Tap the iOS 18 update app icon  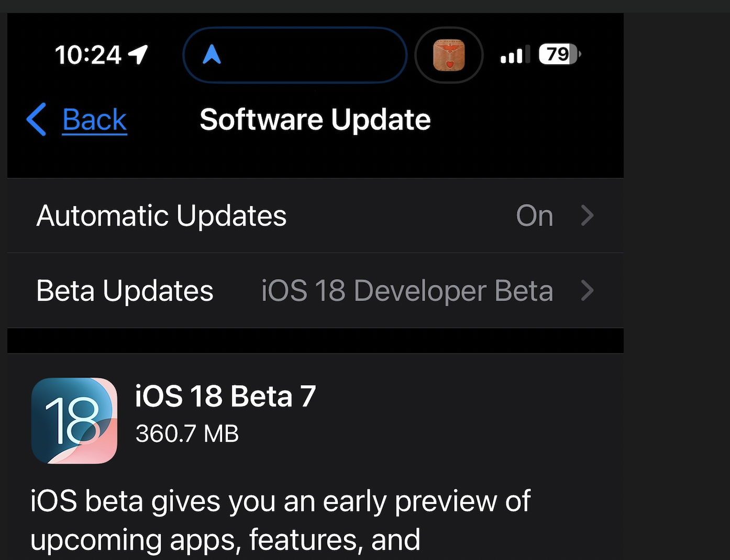point(74,421)
